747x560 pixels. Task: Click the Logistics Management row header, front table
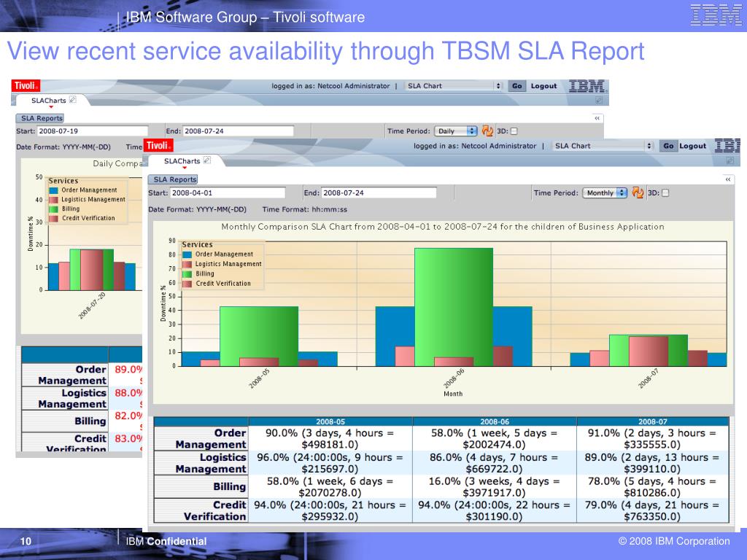click(201, 463)
